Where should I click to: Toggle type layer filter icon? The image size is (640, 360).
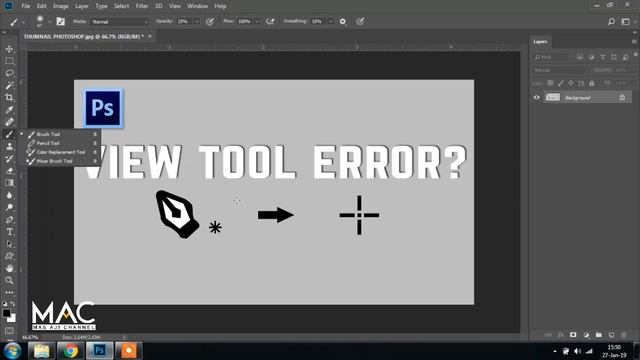[602, 57]
